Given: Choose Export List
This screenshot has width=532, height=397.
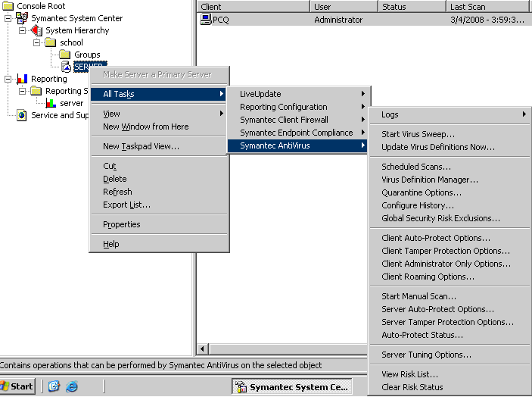Looking at the screenshot, I should pyautogui.click(x=159, y=205).
